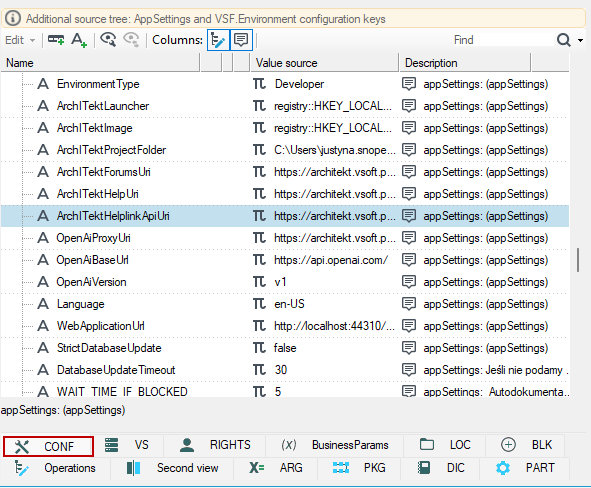Switch to the DIC tab
This screenshot has height=488, width=591.
tap(441, 468)
